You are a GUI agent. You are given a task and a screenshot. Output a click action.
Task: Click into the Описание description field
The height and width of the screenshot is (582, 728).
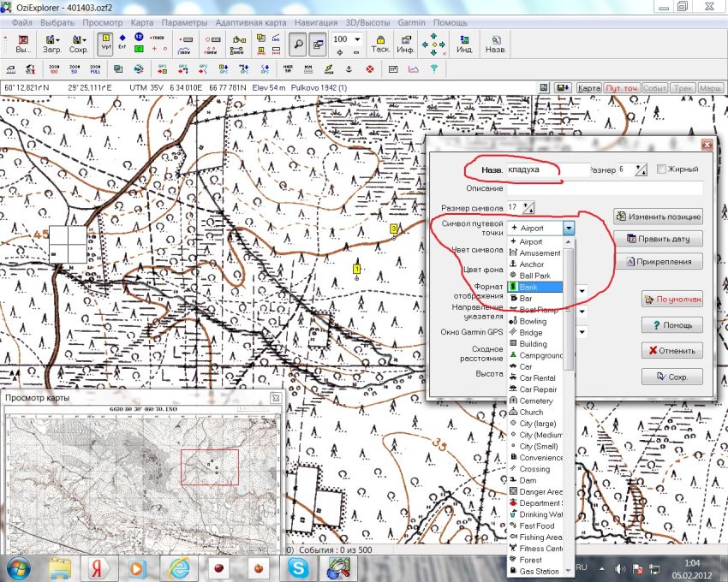[x=604, y=188]
